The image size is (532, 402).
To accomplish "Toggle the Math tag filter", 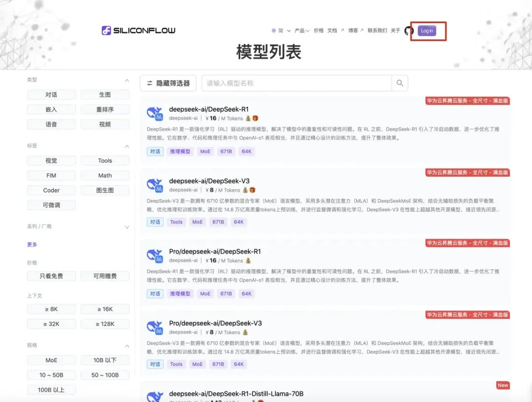I will coord(105,176).
